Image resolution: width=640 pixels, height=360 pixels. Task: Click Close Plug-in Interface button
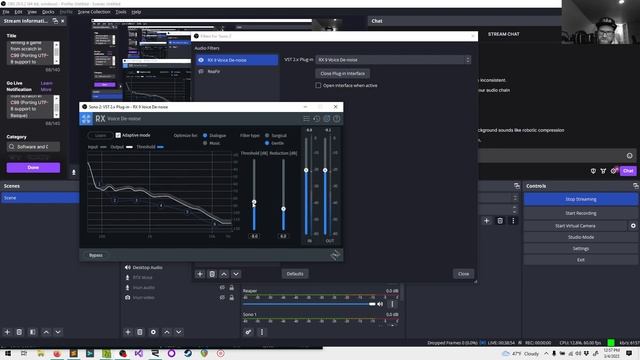tap(342, 73)
